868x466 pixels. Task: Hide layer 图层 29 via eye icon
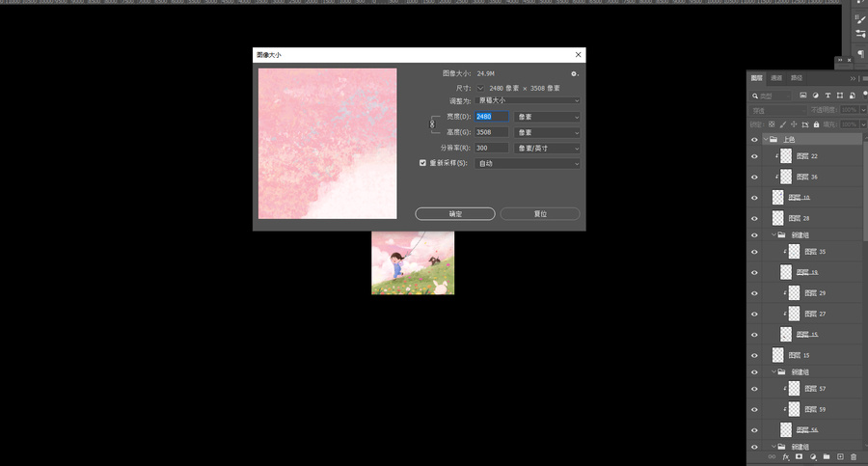click(x=754, y=293)
